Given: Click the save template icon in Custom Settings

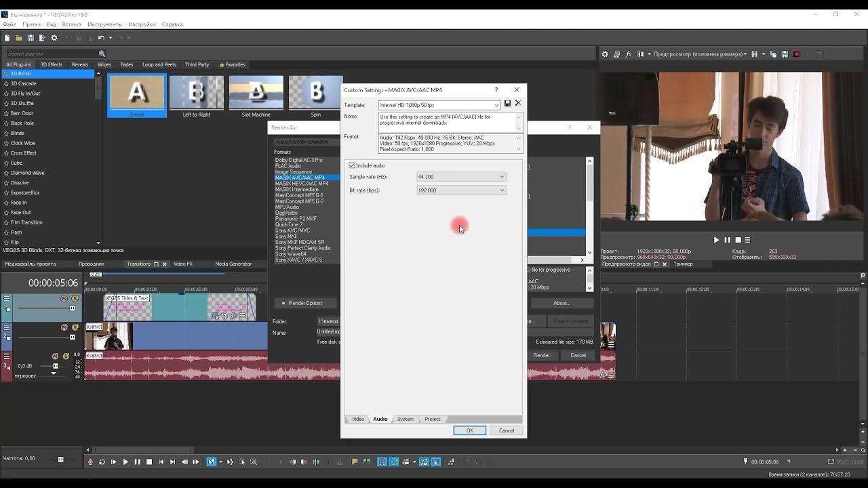Looking at the screenshot, I should (507, 104).
